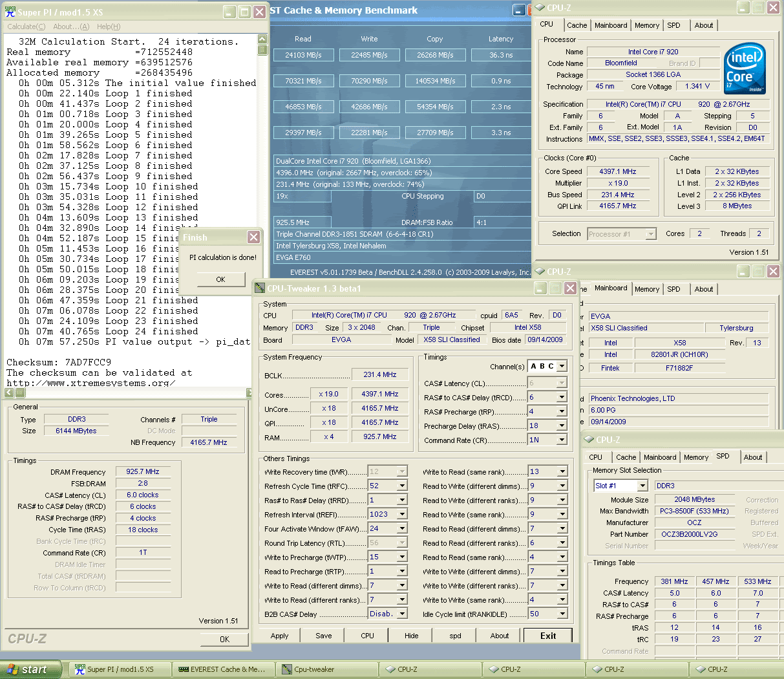Click title icon of CPU-Z Mainboard window

click(540, 272)
